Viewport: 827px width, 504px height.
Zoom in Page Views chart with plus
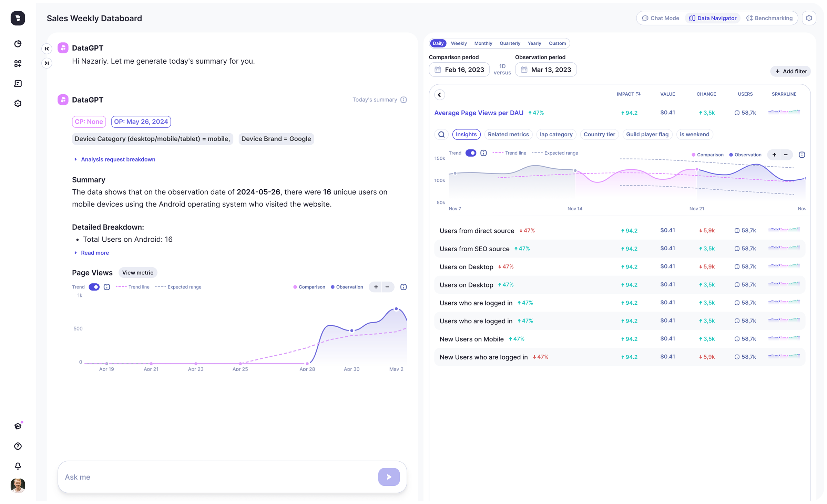coord(376,287)
